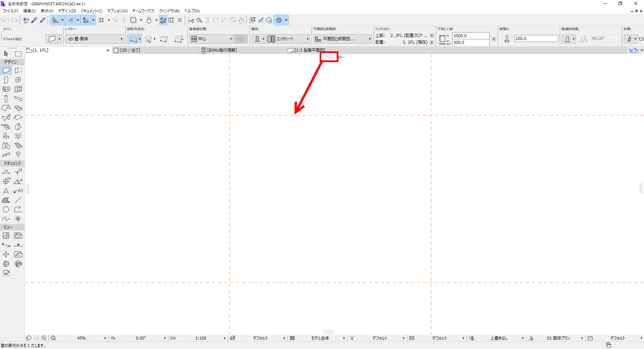Click the Measure tool icon
Viewport: 644px width, 349px height.
point(171,20)
